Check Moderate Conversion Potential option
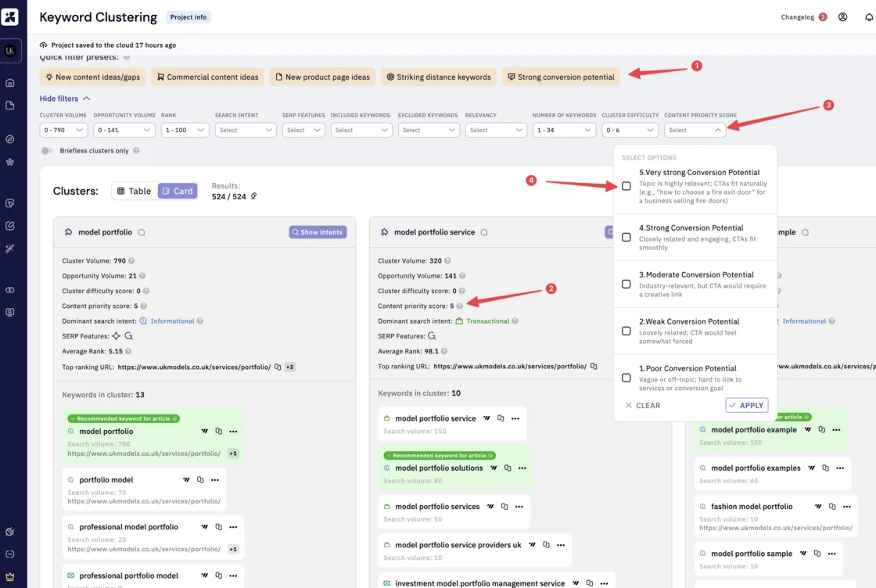Screen dimensions: 876x588 pyautogui.click(x=626, y=285)
